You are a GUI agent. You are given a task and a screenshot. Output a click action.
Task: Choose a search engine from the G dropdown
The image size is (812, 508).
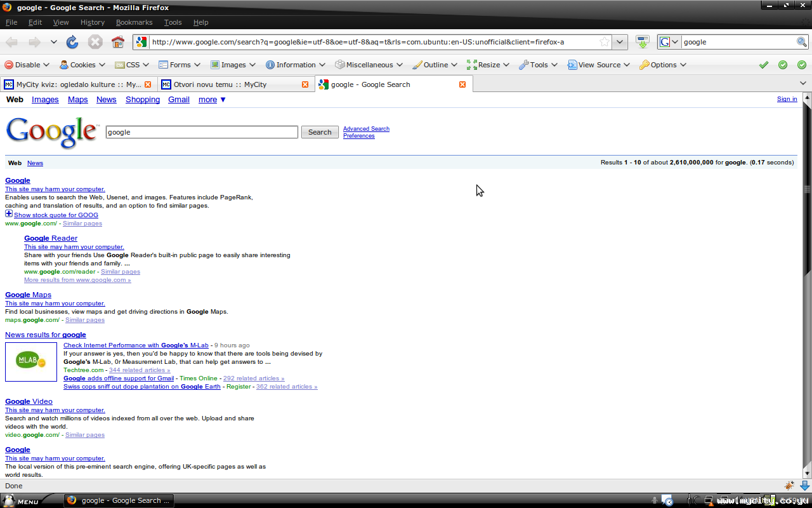pyautogui.click(x=669, y=42)
